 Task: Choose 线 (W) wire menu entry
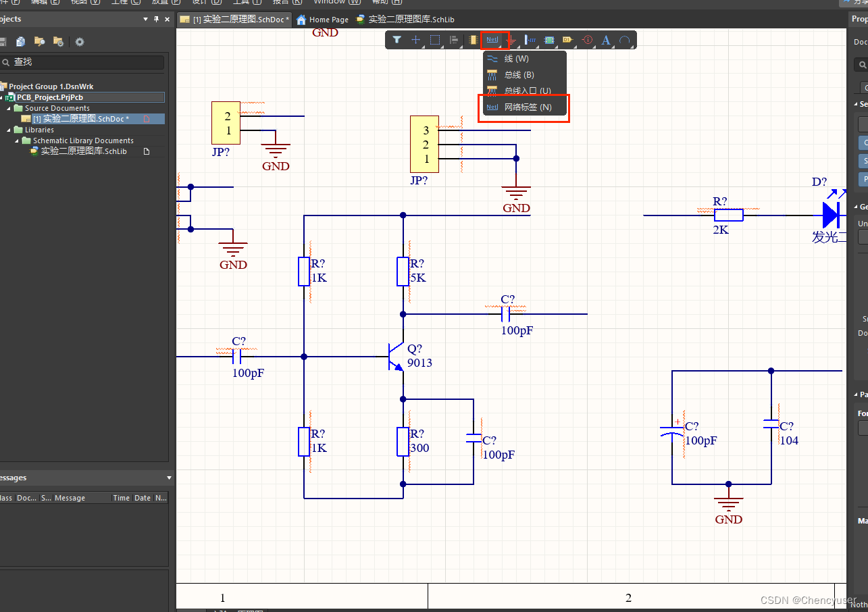524,59
